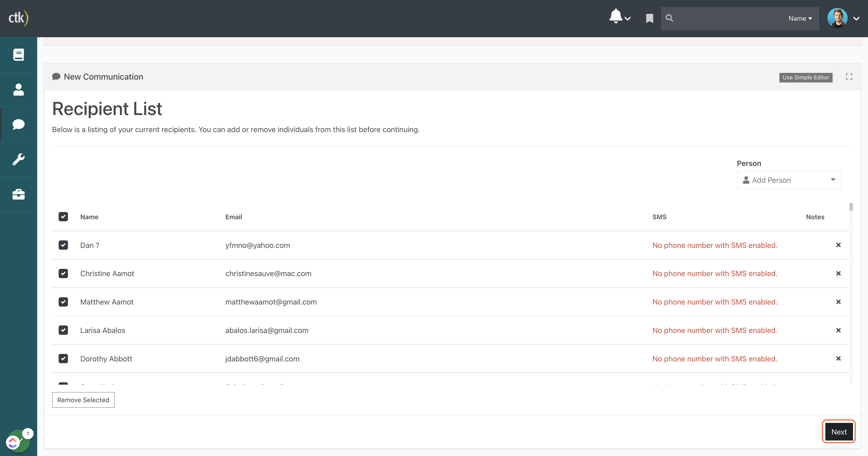
Task: Open the ctk logo home link
Action: (x=18, y=18)
